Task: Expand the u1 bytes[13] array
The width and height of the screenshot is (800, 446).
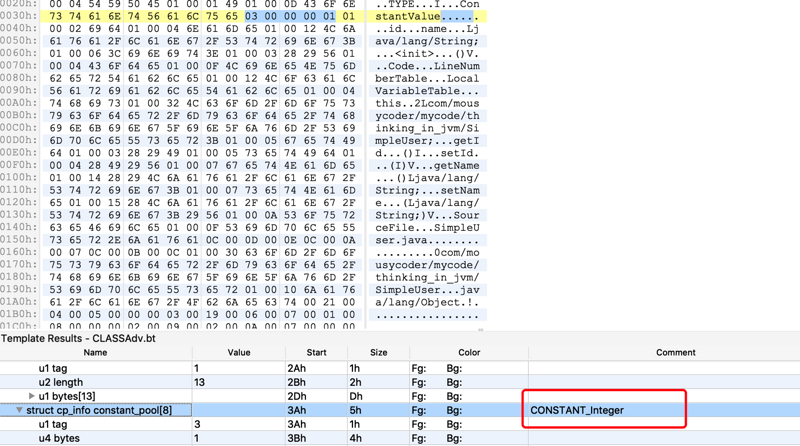Action: click(x=31, y=396)
